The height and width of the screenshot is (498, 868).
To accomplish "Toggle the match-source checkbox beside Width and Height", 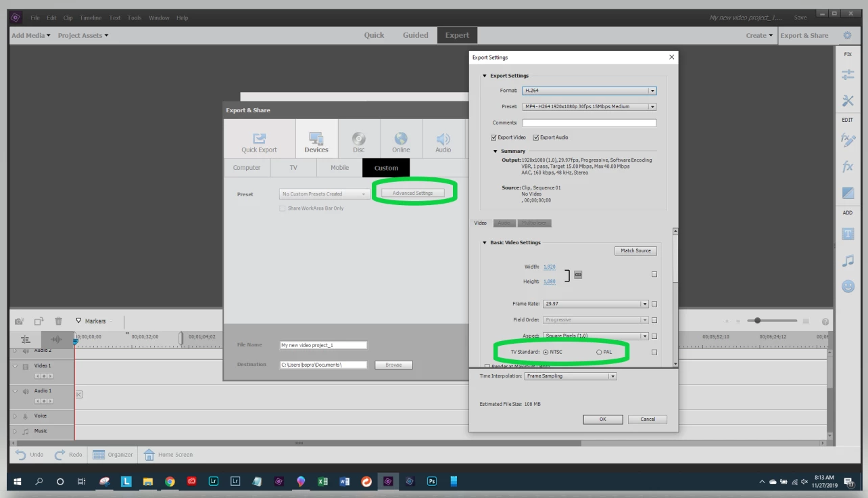I will pos(654,275).
